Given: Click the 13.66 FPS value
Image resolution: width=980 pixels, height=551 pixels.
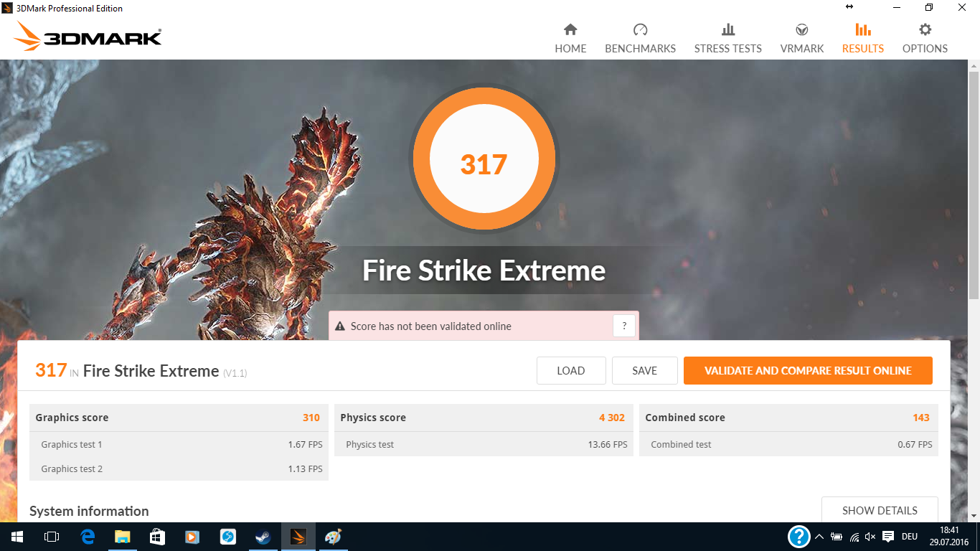Looking at the screenshot, I should point(608,445).
